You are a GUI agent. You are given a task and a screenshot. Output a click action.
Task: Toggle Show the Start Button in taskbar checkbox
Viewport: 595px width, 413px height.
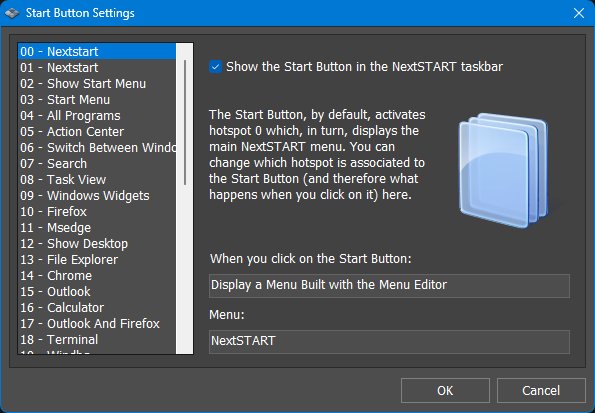[x=216, y=67]
